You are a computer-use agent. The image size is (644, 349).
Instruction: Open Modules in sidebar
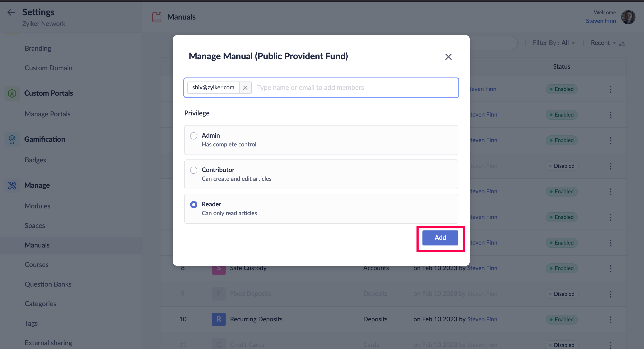(38, 206)
